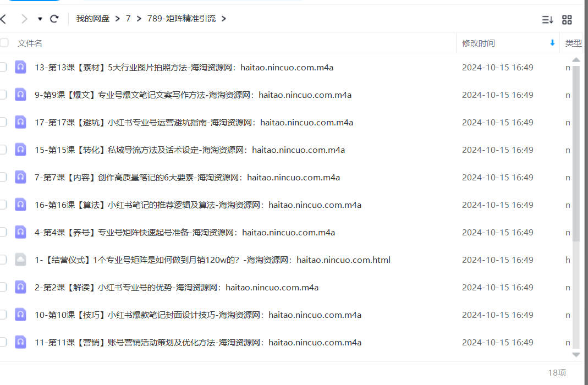
Task: Click audio icon of 2-第2课 file
Action: coord(20,287)
